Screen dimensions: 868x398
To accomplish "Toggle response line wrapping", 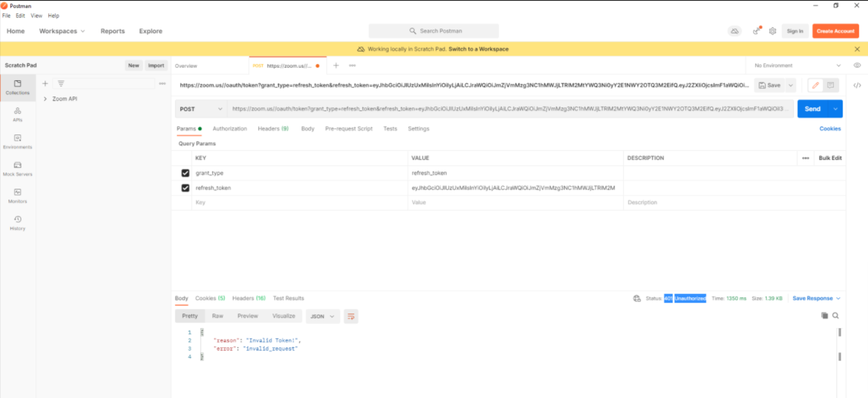I will [351, 316].
